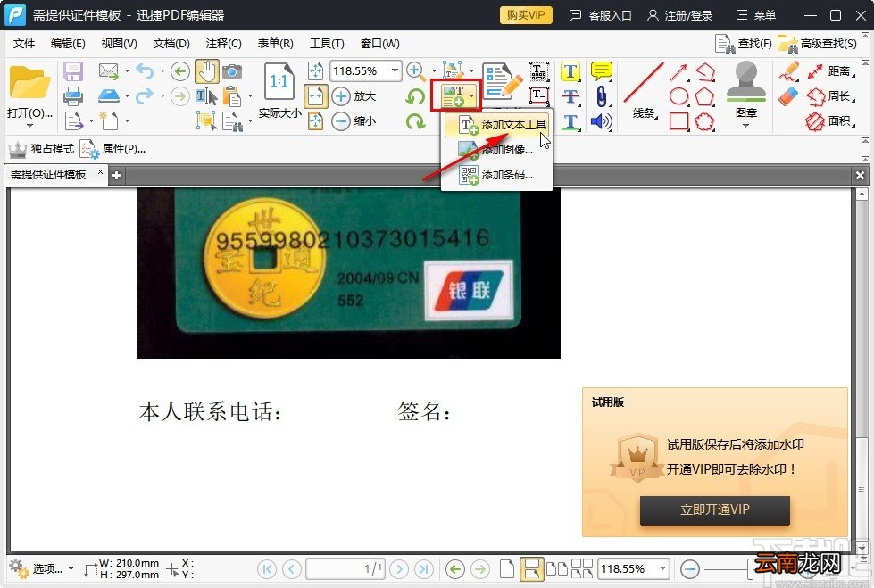Click the 购买VIP button

(x=526, y=15)
